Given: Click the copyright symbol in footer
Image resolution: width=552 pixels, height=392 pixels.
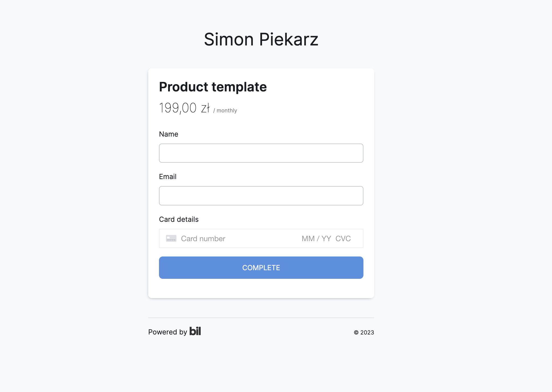Looking at the screenshot, I should click(356, 333).
